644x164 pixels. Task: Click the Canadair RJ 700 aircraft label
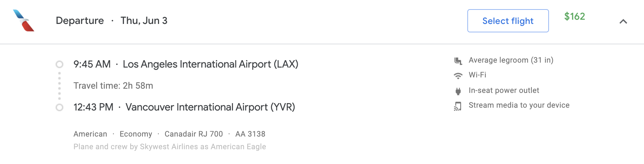(194, 134)
